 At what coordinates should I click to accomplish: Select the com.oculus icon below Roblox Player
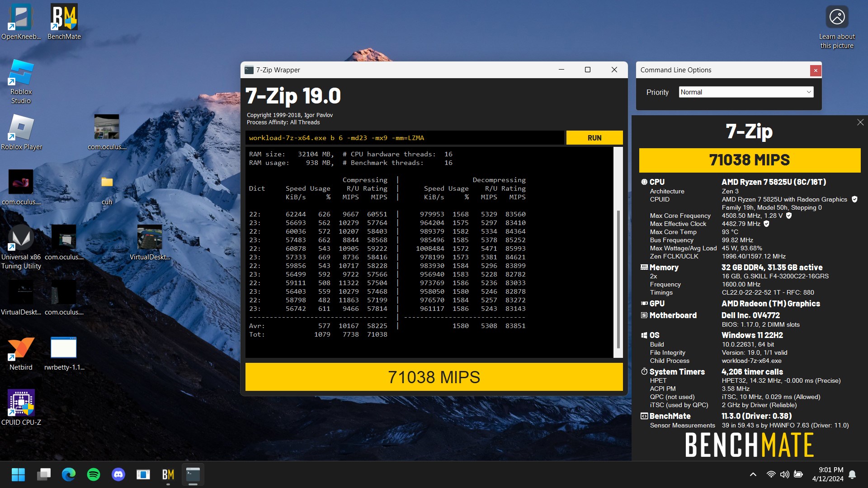click(x=21, y=187)
